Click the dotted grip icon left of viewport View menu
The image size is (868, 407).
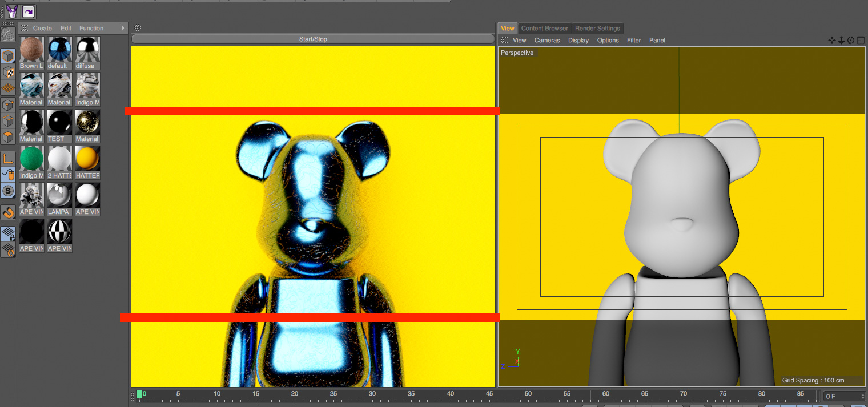pos(504,40)
